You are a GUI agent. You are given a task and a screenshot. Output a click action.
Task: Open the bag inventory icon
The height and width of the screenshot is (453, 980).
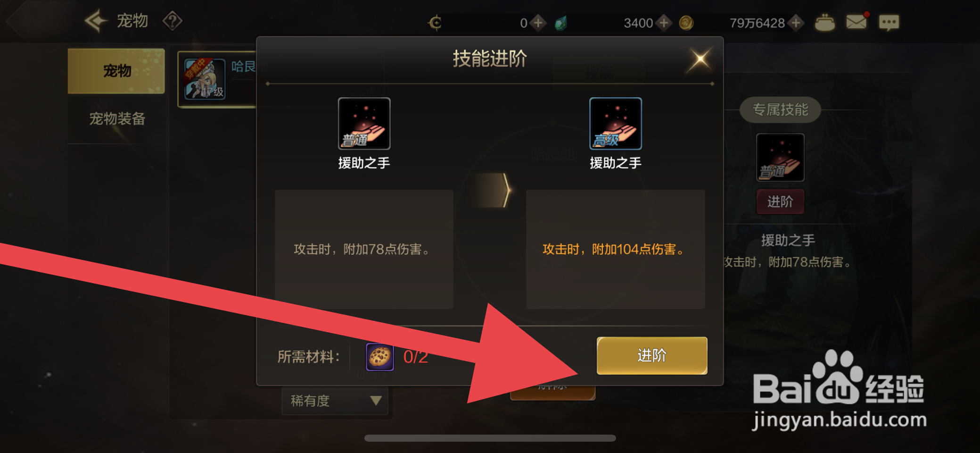824,23
